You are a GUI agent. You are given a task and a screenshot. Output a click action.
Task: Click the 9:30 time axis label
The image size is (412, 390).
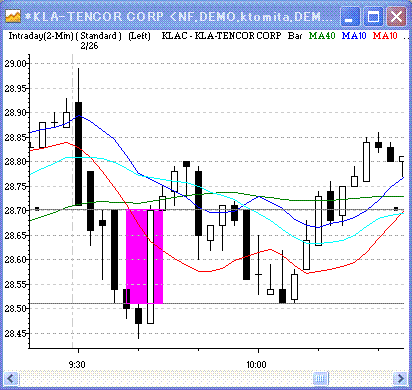pyautogui.click(x=77, y=364)
